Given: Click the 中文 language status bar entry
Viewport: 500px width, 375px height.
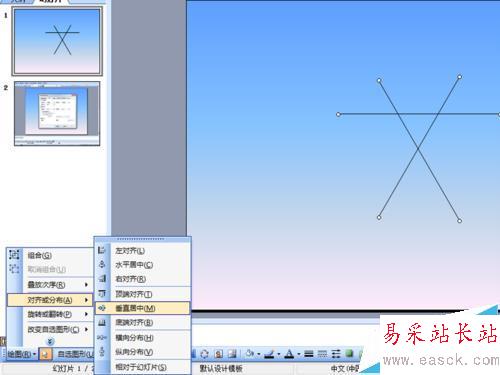Looking at the screenshot, I should [x=344, y=368].
